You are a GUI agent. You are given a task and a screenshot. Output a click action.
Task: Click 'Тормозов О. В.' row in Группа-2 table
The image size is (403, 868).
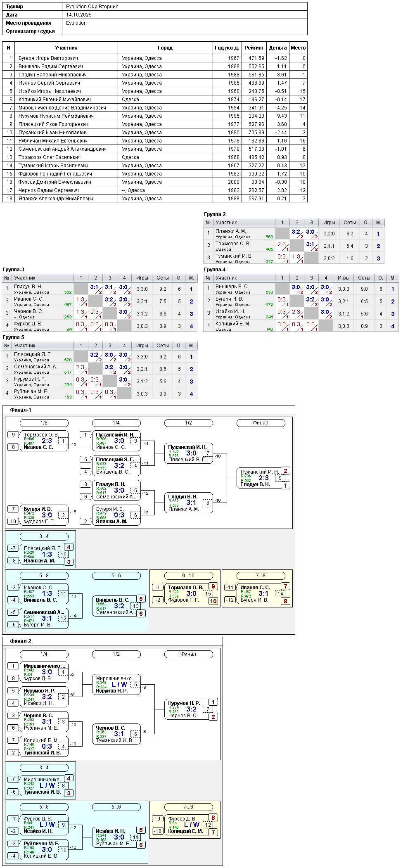point(294,246)
